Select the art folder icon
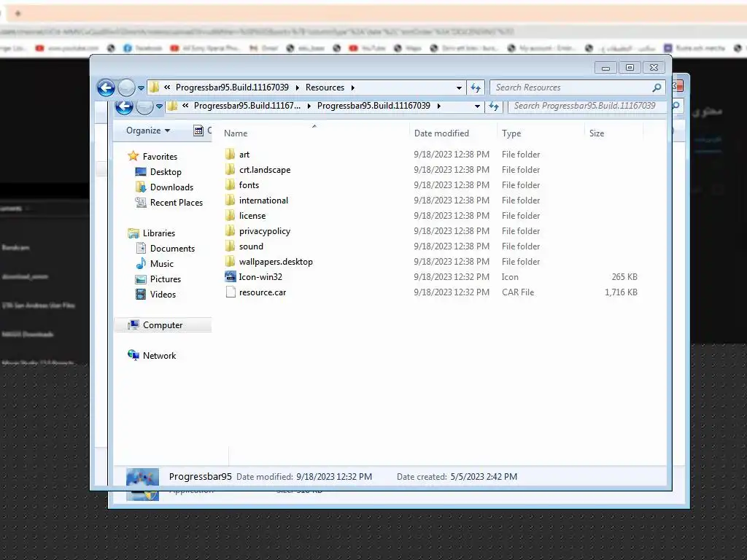747x560 pixels. click(x=230, y=155)
